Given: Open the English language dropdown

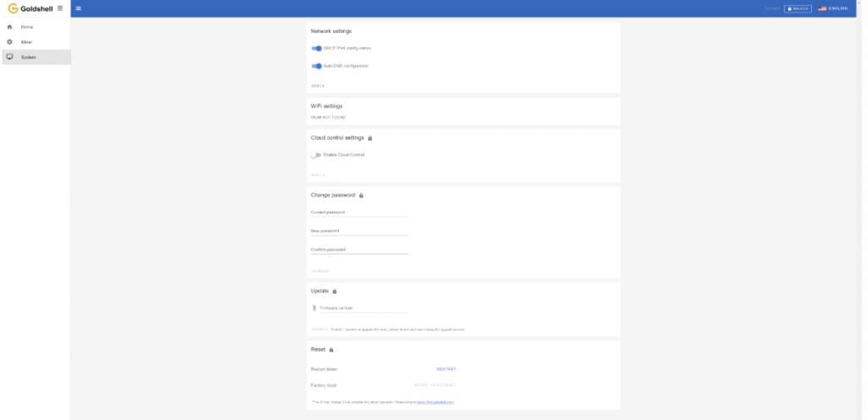Looking at the screenshot, I should coord(832,8).
